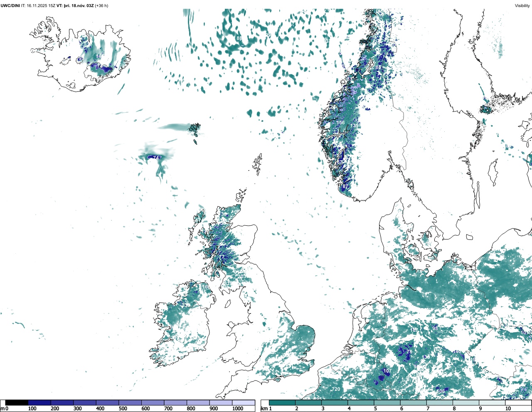
Task: Click the dark teal swatch between km 1 and 2
Action: (282, 402)
